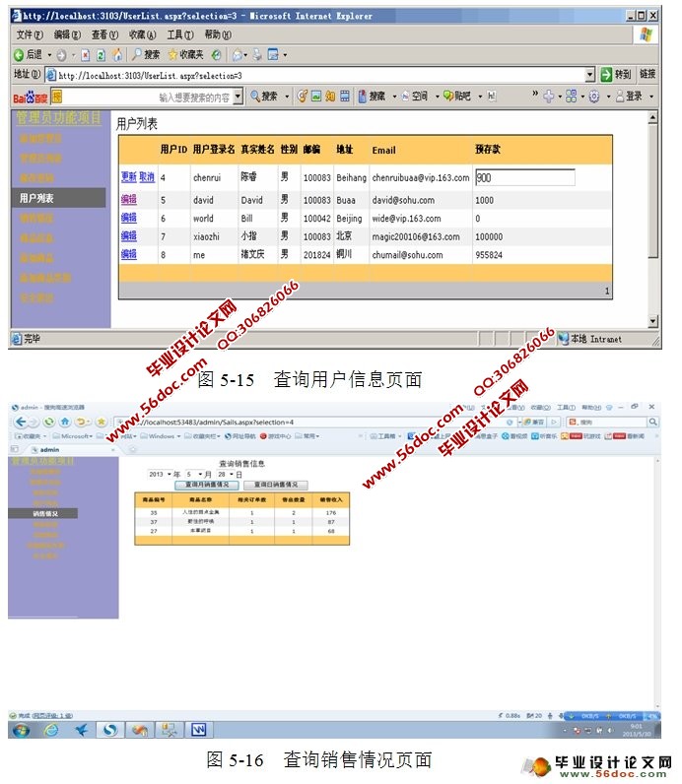Click sales income value 176
682x784 pixels.
pyautogui.click(x=331, y=513)
